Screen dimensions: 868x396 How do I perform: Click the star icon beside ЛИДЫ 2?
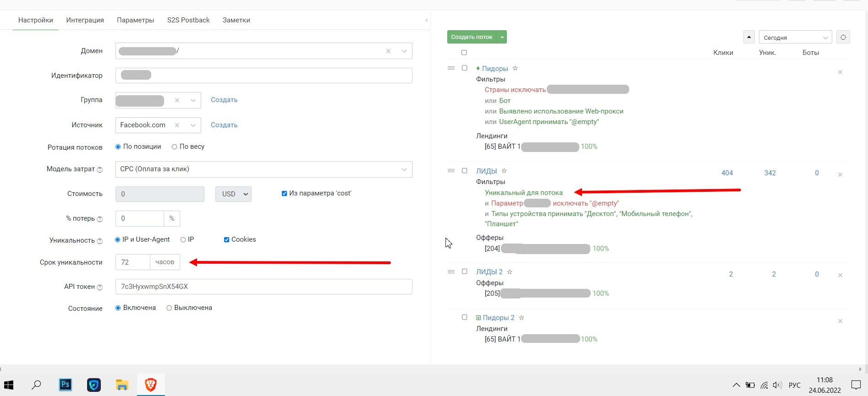click(510, 272)
